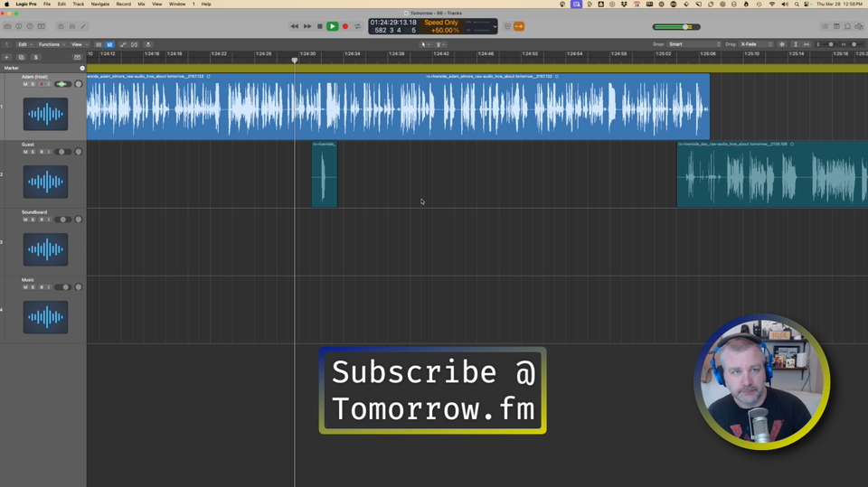Toggle the tuner/replace button beside the LCD
868x487 pixels.
(x=507, y=26)
